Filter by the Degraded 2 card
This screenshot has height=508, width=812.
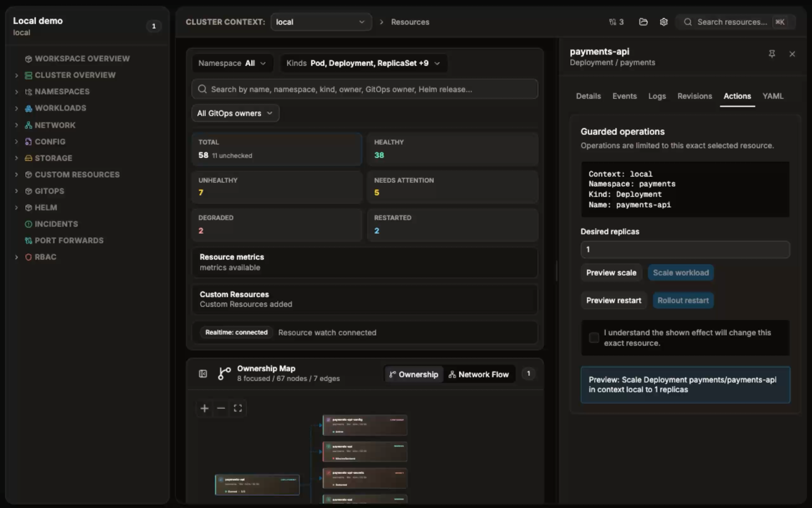[277, 225]
